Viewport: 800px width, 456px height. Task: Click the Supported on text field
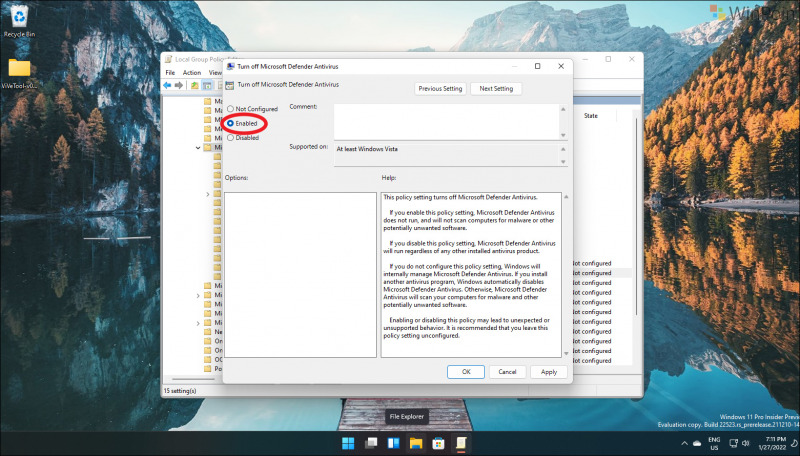446,154
